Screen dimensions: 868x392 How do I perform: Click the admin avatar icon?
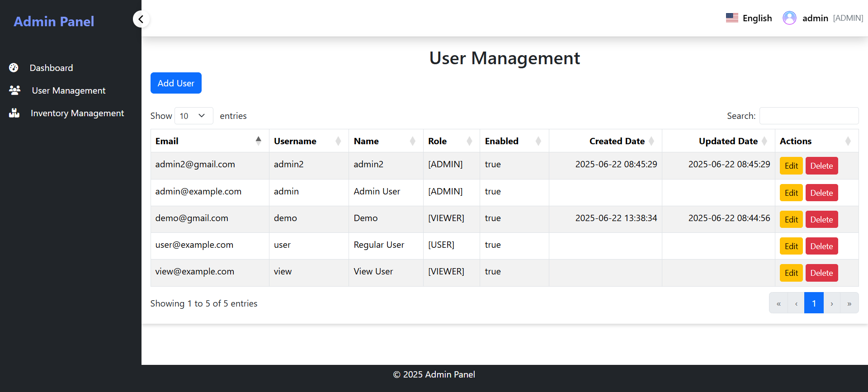[x=789, y=18]
